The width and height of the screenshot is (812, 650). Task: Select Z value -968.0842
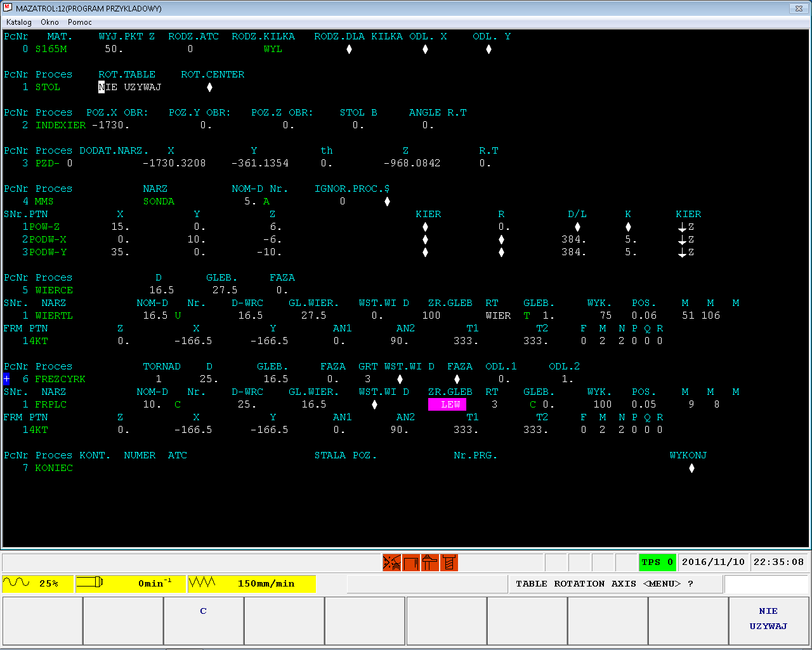tap(412, 163)
